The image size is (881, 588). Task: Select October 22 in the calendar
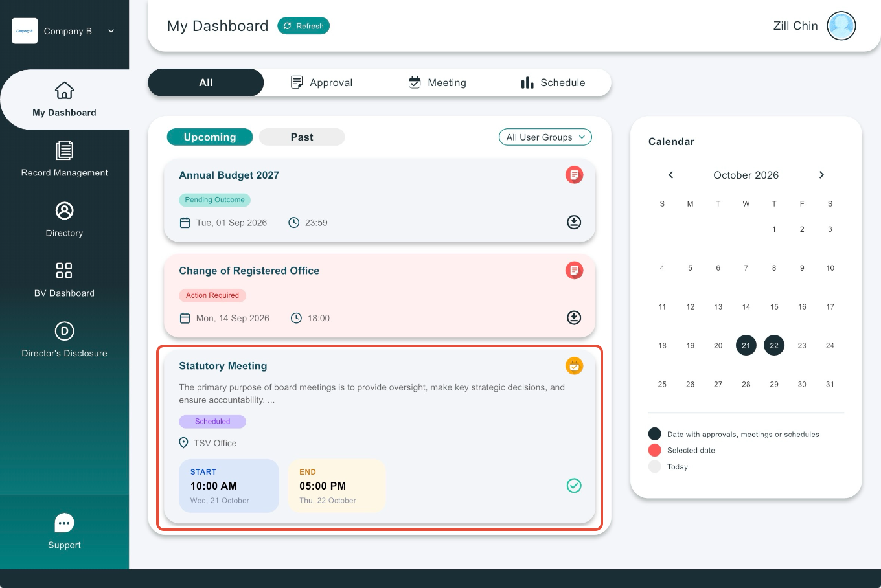click(774, 345)
